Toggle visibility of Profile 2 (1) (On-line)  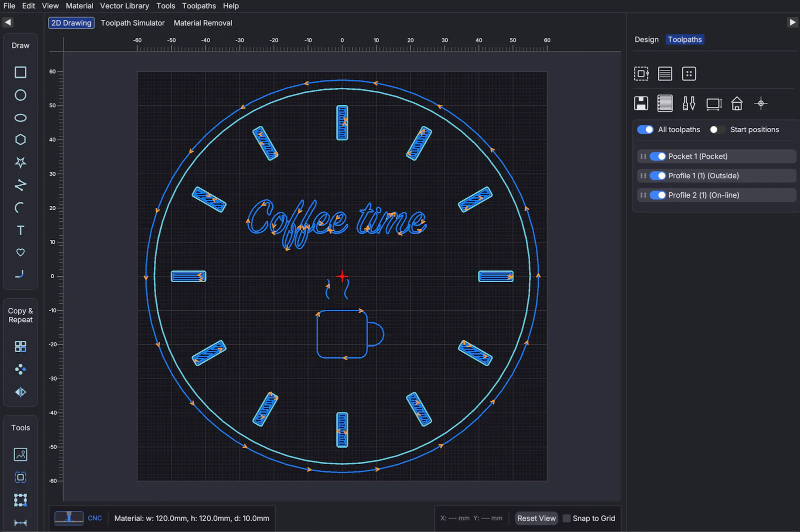[658, 195]
